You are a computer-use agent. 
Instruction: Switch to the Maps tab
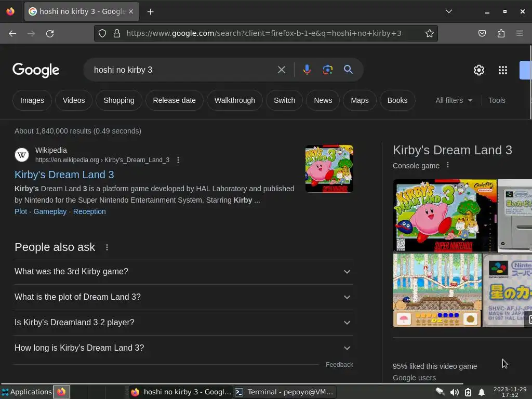point(360,100)
